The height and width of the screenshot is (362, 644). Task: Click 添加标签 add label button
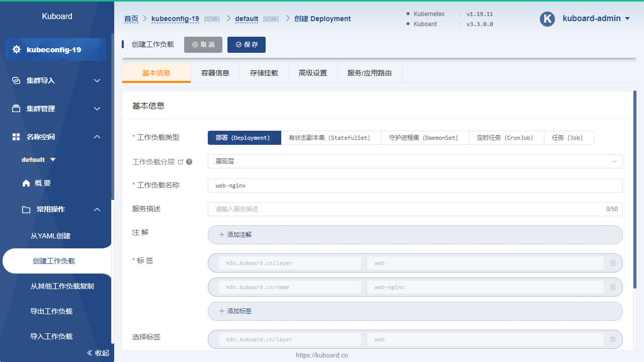(x=415, y=311)
